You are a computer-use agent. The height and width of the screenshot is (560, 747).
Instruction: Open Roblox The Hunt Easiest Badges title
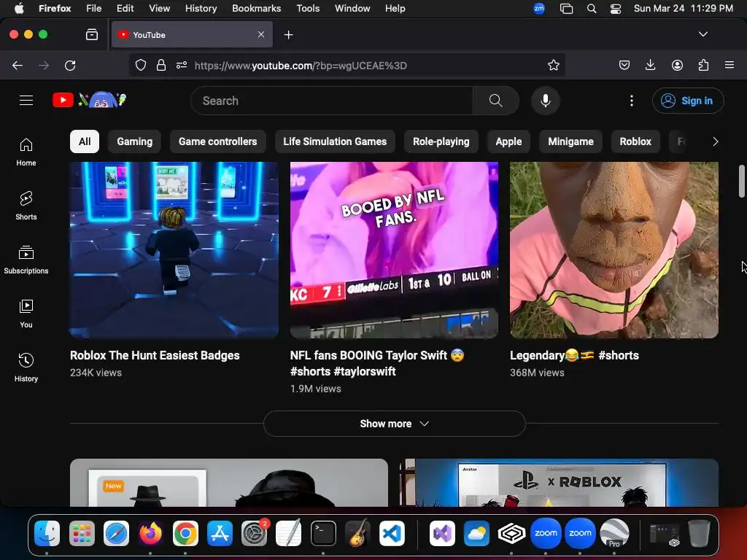[x=155, y=355]
